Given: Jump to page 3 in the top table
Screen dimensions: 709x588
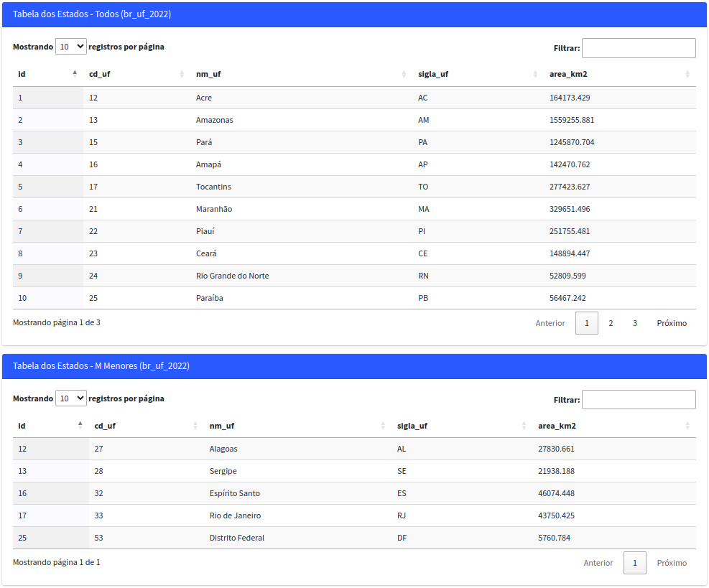Looking at the screenshot, I should [634, 323].
